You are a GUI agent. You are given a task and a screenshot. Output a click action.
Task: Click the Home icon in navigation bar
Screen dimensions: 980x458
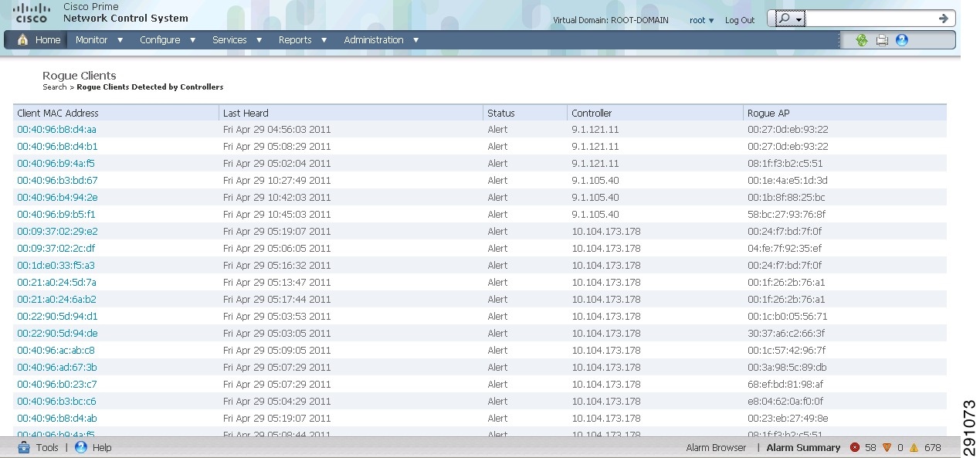pyautogui.click(x=23, y=39)
